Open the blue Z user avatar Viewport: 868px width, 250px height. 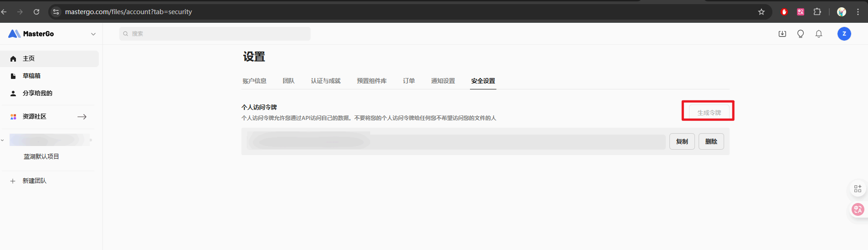click(844, 34)
